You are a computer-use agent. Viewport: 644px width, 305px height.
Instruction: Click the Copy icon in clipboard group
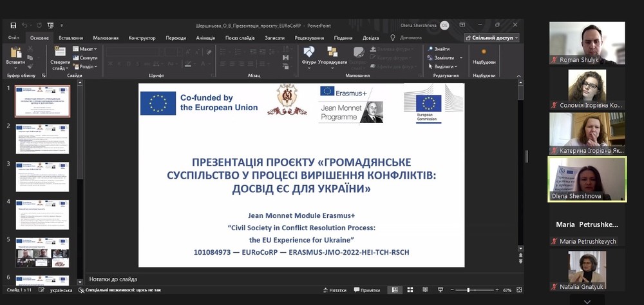click(30, 57)
